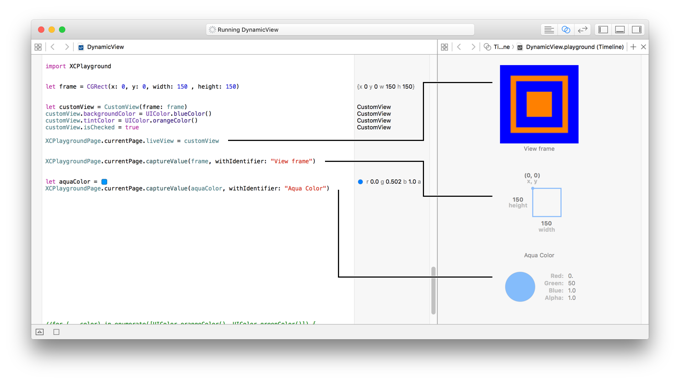Go back in timeline pane history

pos(459,47)
